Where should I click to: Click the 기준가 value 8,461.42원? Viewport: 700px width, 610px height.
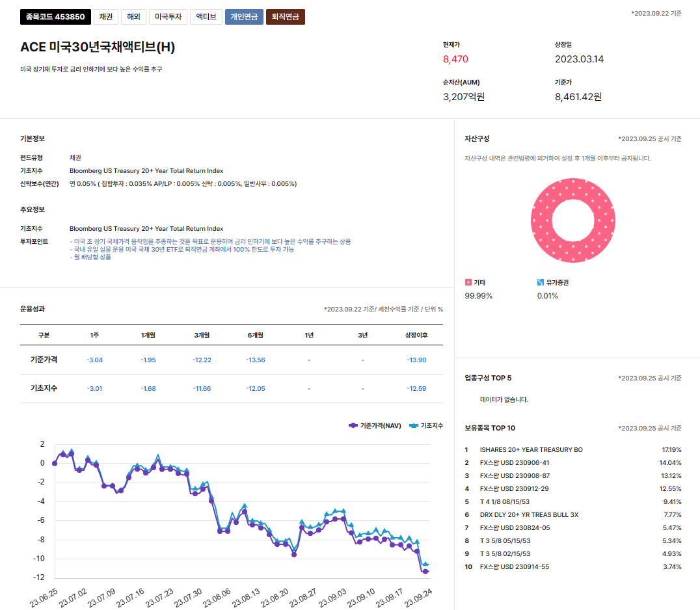pos(578,97)
